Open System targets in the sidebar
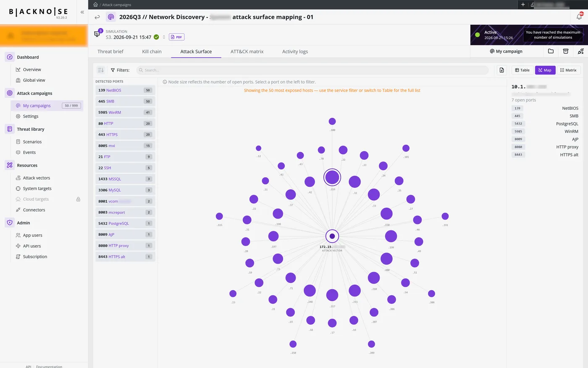 37,189
